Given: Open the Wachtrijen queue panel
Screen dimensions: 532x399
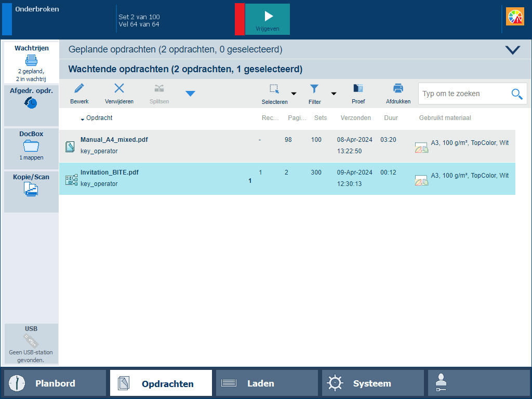Looking at the screenshot, I should [31, 63].
